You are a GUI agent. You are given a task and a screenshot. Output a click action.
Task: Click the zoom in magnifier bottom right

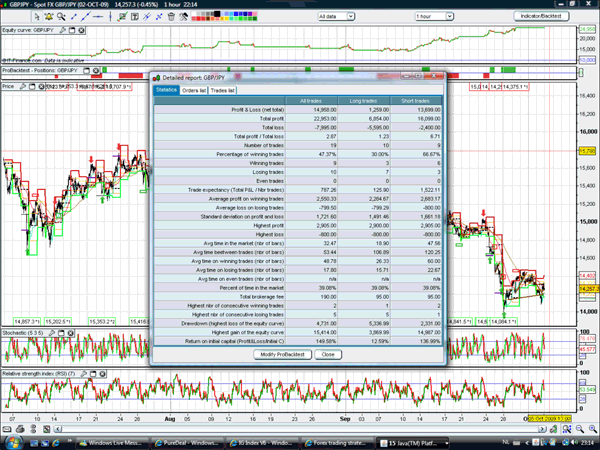point(593,429)
